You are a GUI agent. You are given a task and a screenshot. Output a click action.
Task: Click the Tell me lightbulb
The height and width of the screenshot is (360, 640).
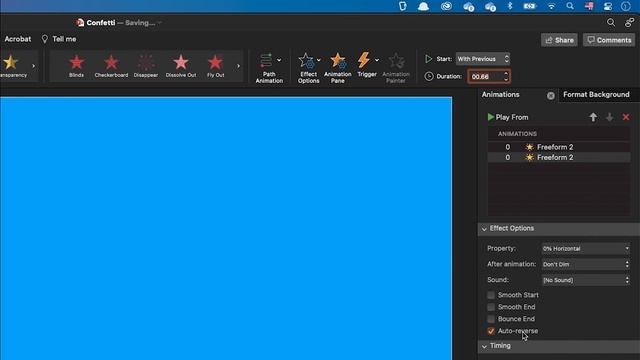pos(44,39)
